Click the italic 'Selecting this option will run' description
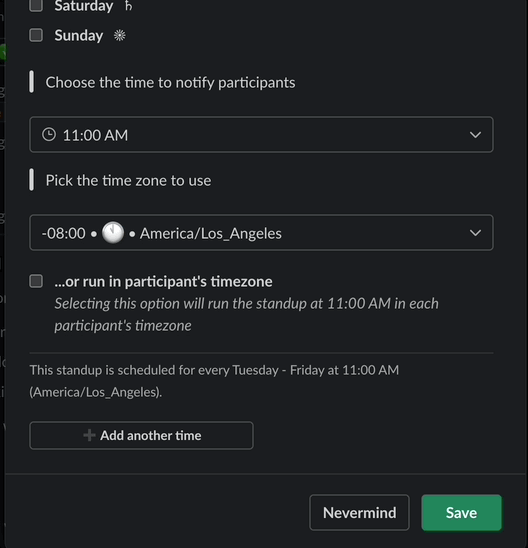The width and height of the screenshot is (528, 548). [246, 315]
